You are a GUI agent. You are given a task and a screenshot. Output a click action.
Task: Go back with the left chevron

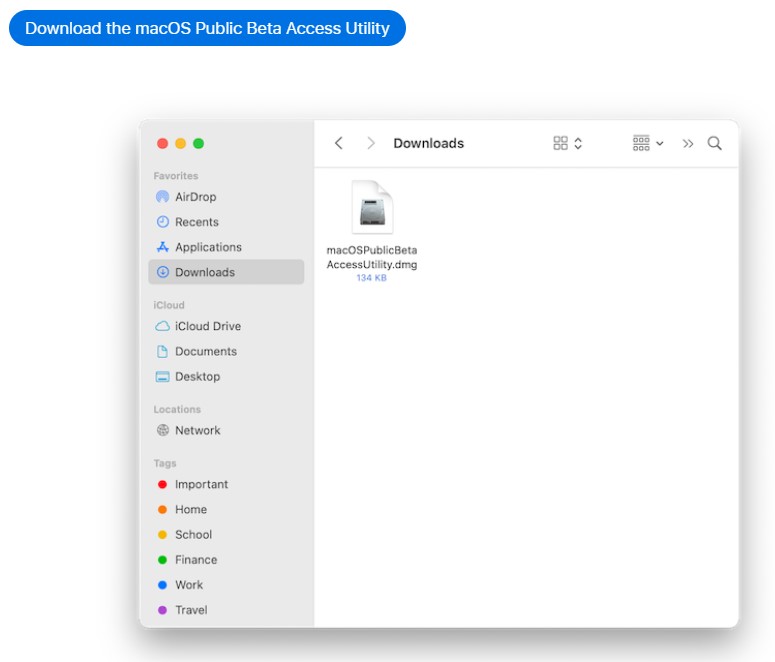[339, 143]
